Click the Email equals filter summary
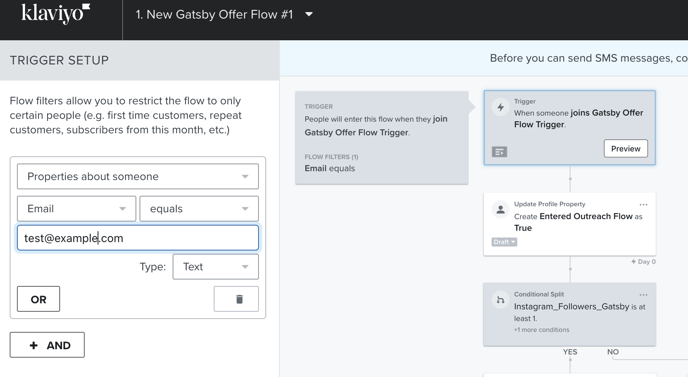Screen dimensions: 688x377 click(330, 169)
